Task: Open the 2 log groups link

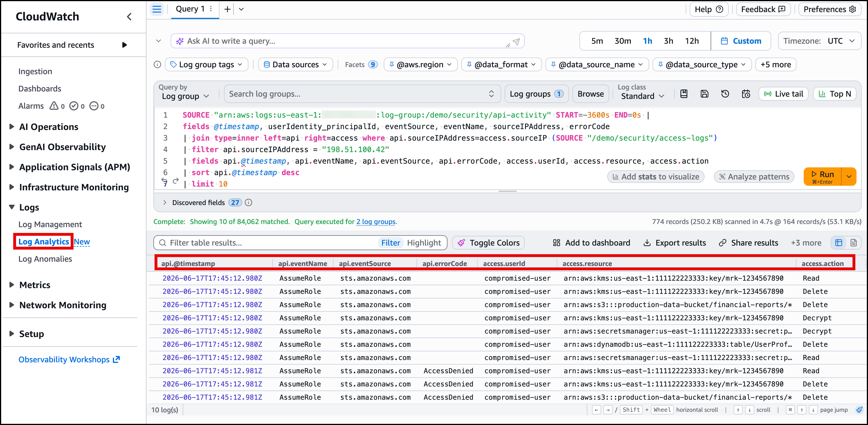Action: 376,222
